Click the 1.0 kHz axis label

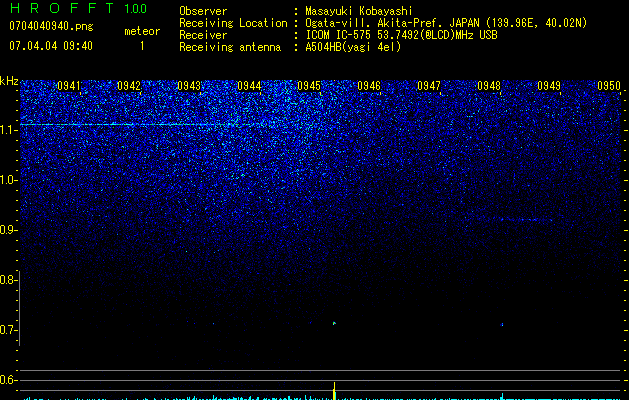click(x=8, y=180)
